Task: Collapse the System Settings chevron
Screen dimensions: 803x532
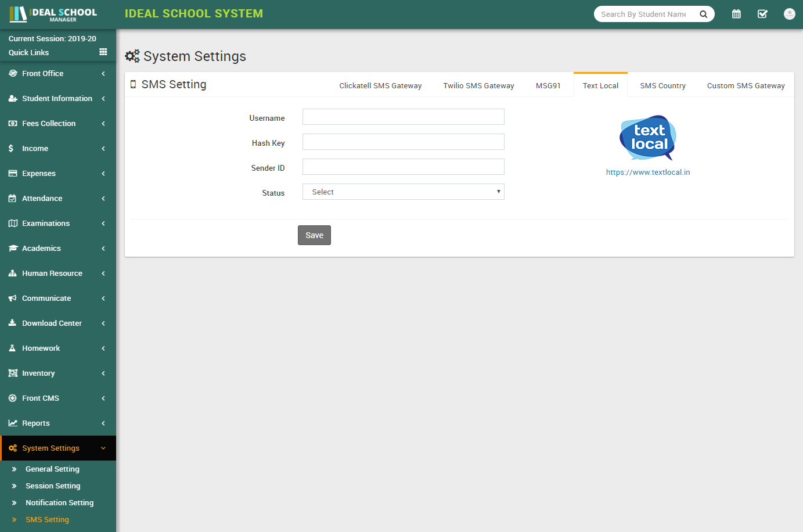Action: [x=103, y=448]
